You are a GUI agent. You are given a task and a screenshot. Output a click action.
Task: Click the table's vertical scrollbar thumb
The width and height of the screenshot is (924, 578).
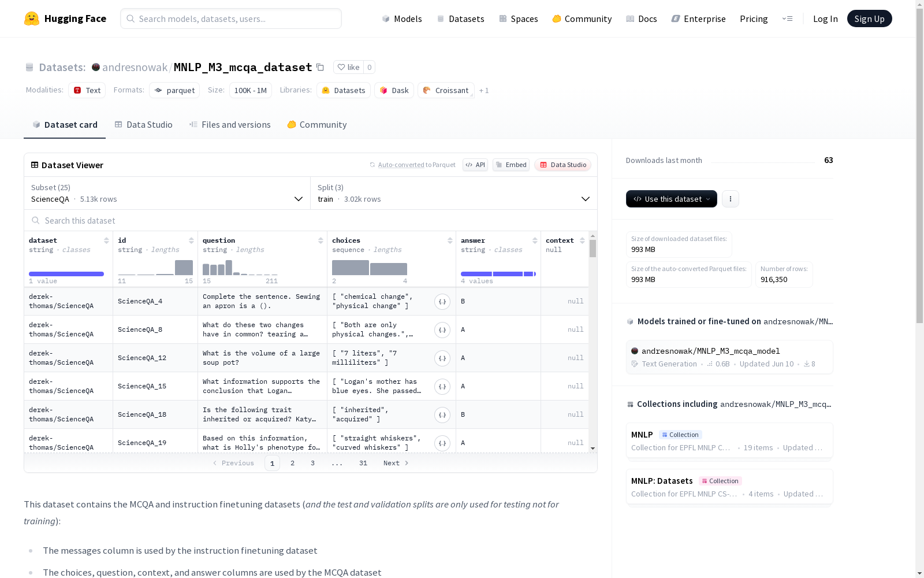click(593, 249)
